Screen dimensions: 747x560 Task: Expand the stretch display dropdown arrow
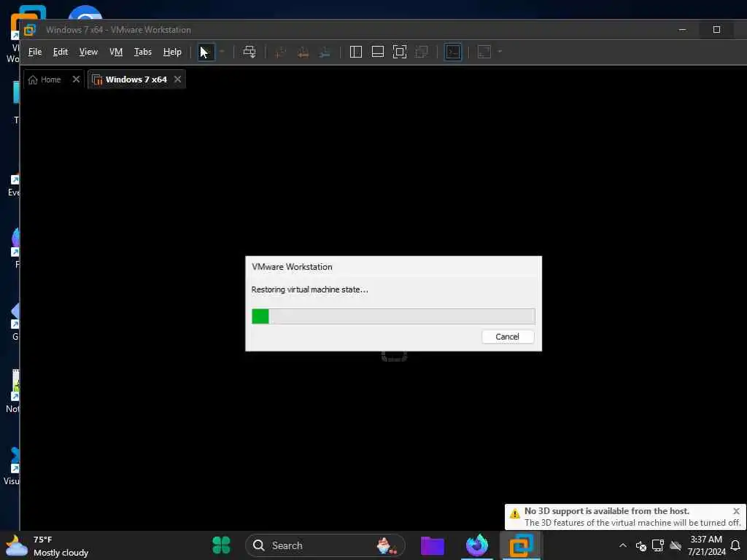pyautogui.click(x=500, y=52)
